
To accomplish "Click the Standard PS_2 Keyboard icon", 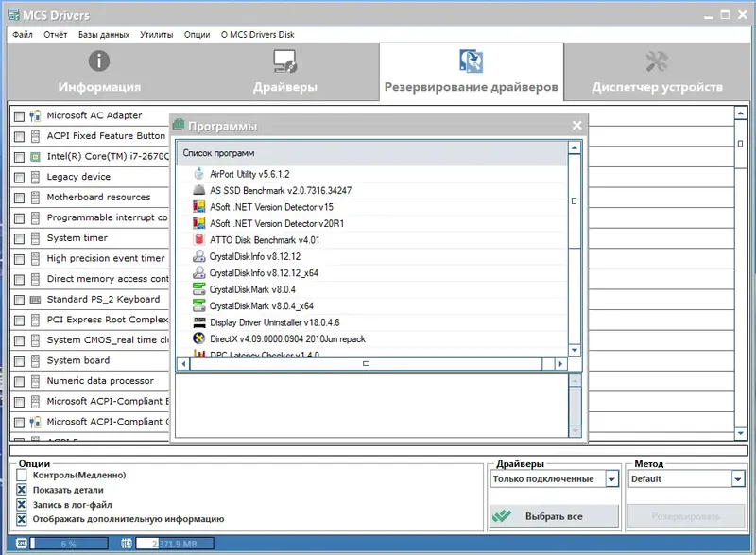I will tap(35, 300).
